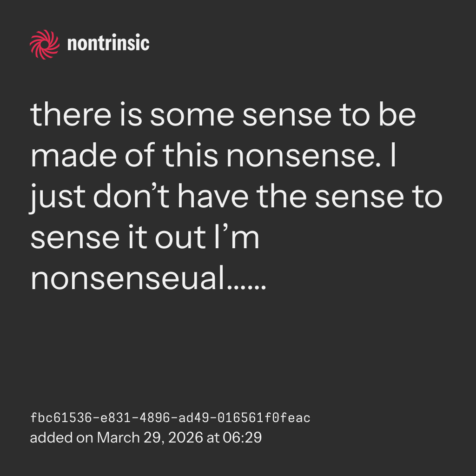Viewport: 476px width, 476px height.
Task: Click the word "nonsense." in the second line
Action: pos(304,156)
